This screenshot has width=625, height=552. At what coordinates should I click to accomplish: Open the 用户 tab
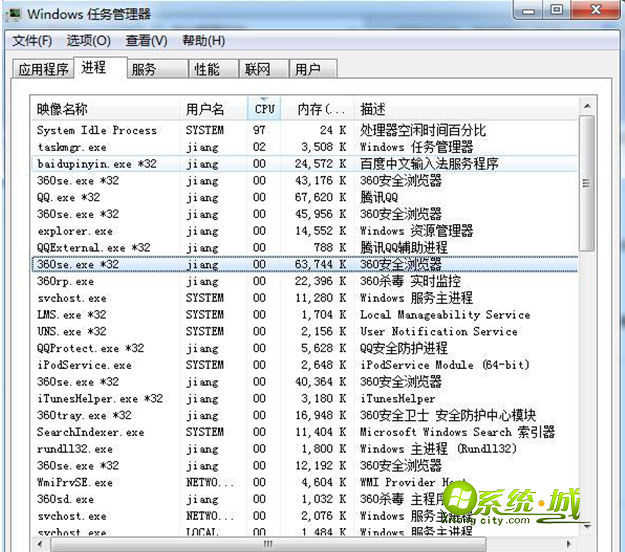tap(313, 69)
